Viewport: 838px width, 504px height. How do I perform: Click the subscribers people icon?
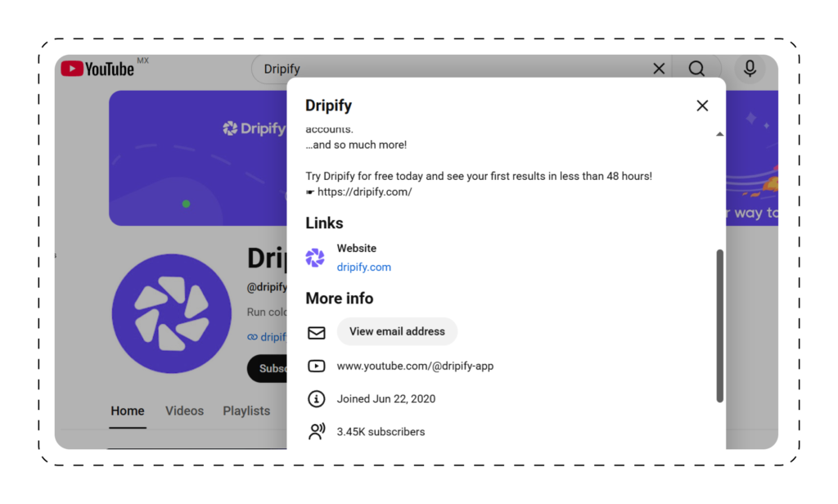(317, 431)
